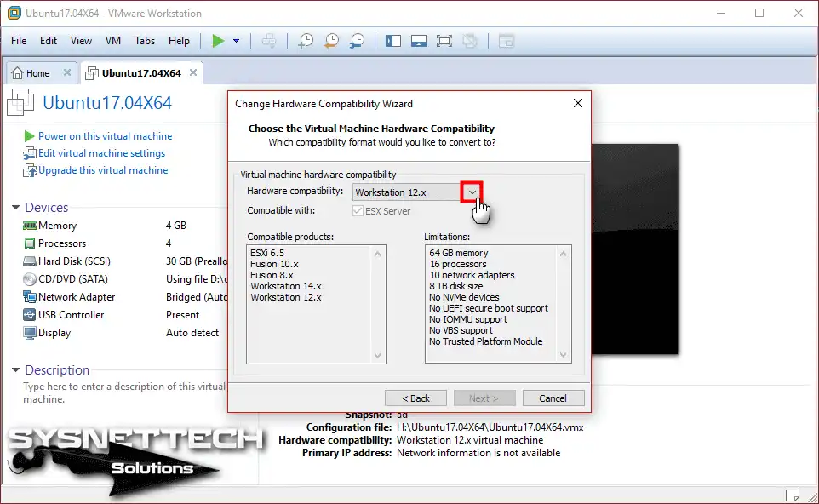819x504 pixels.
Task: Click the console view icon at toolbar end
Action: point(507,41)
